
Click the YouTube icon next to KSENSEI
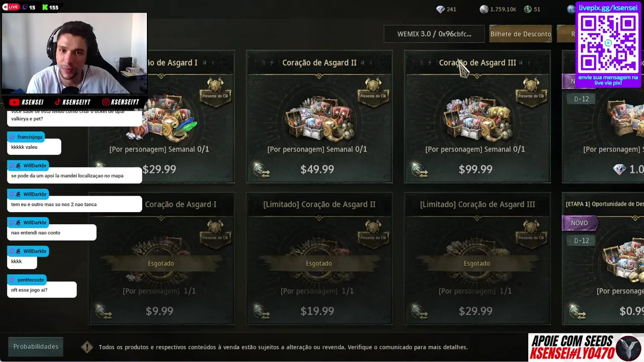14,102
